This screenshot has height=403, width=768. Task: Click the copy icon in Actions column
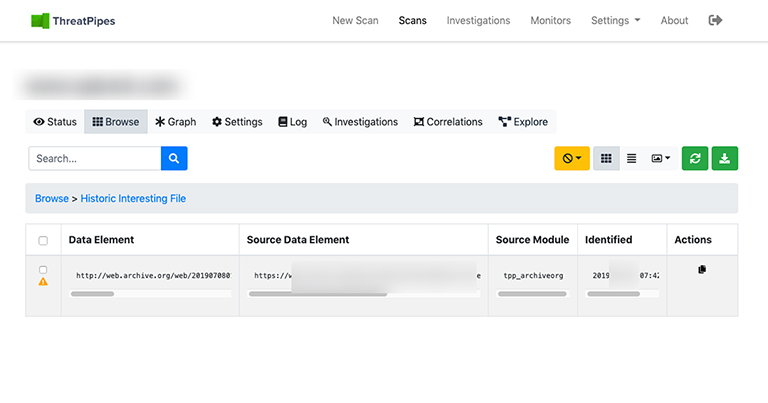(x=702, y=270)
